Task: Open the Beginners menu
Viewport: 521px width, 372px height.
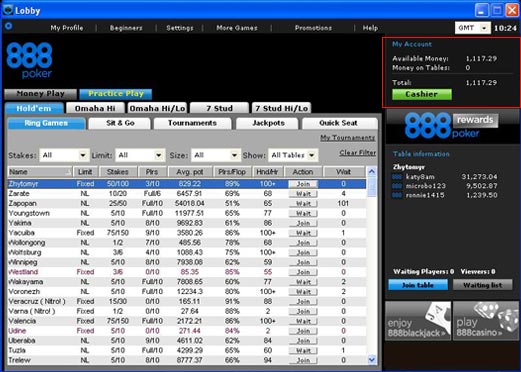Action: point(126,28)
